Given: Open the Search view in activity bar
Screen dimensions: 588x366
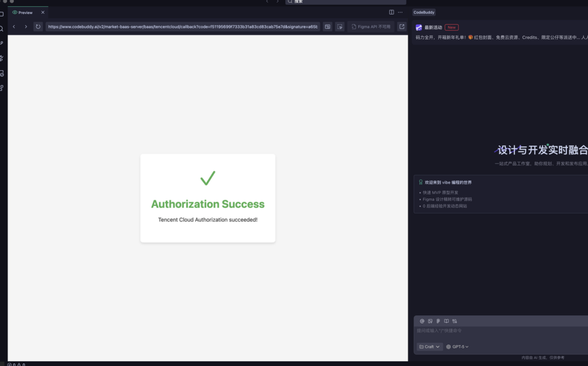Looking at the screenshot, I should [2, 28].
